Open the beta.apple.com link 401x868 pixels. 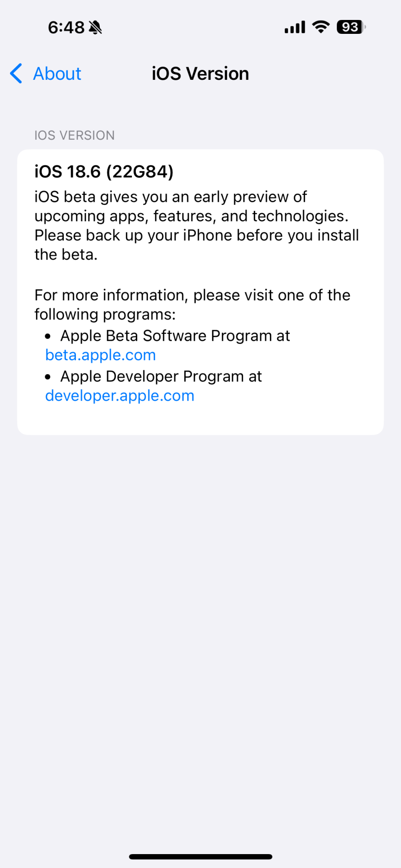101,355
